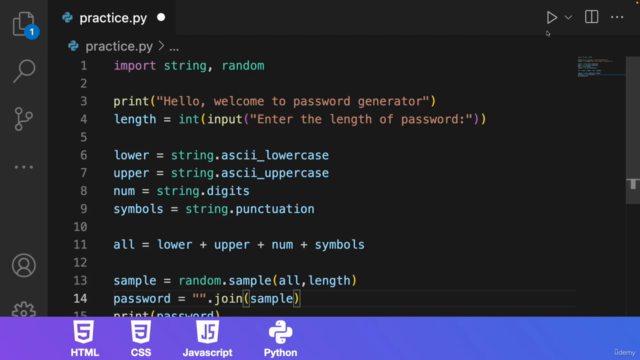Click "all" variable on line 11
Viewport: 640px width, 360px height.
(124, 244)
